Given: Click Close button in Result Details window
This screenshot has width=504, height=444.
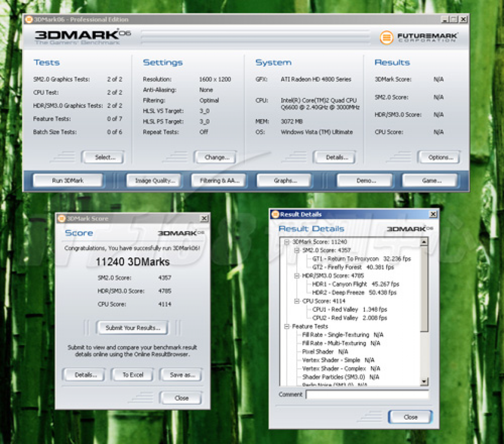Looking at the screenshot, I should tap(410, 417).
